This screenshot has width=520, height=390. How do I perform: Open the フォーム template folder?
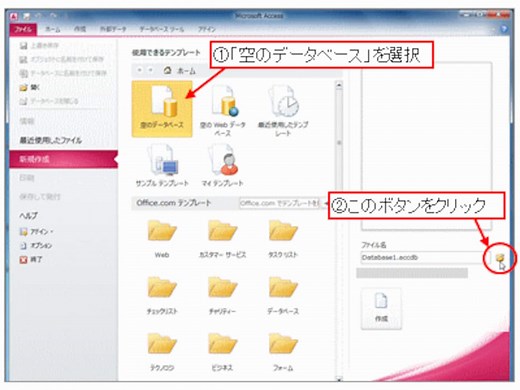283,352
